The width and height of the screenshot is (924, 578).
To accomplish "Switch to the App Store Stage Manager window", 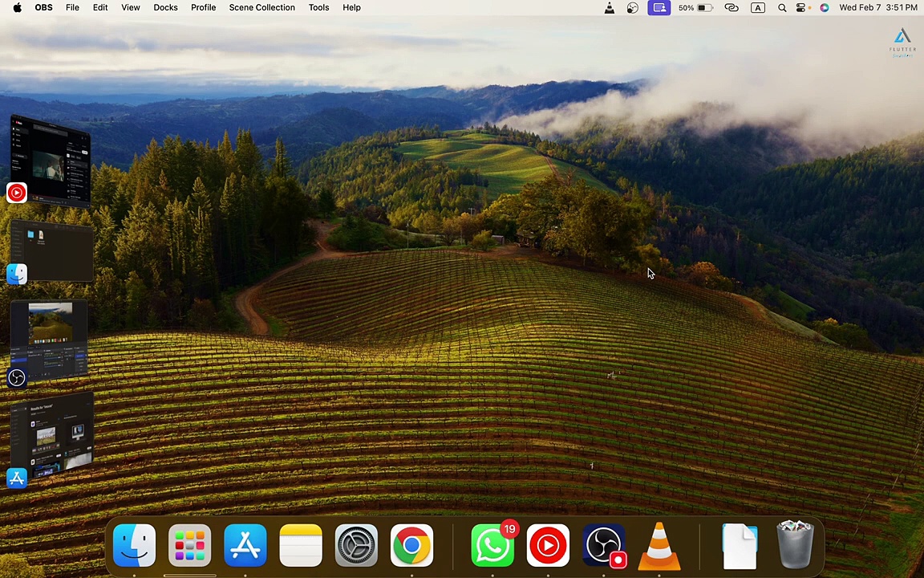I will click(x=51, y=438).
